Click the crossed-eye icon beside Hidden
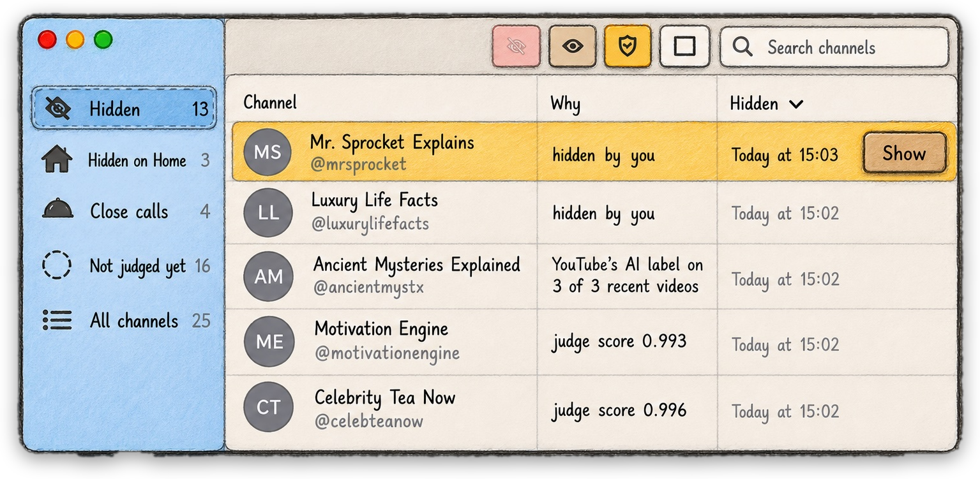 [x=57, y=108]
